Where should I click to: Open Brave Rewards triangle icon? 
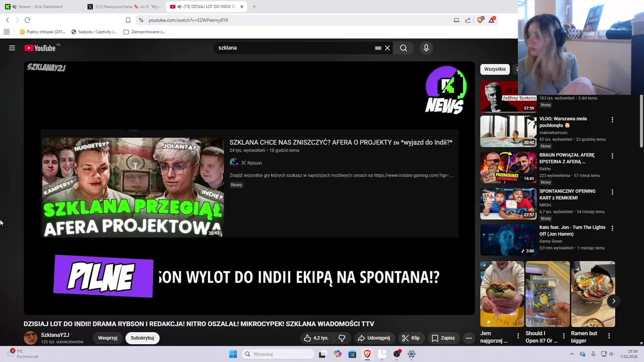pos(492,20)
